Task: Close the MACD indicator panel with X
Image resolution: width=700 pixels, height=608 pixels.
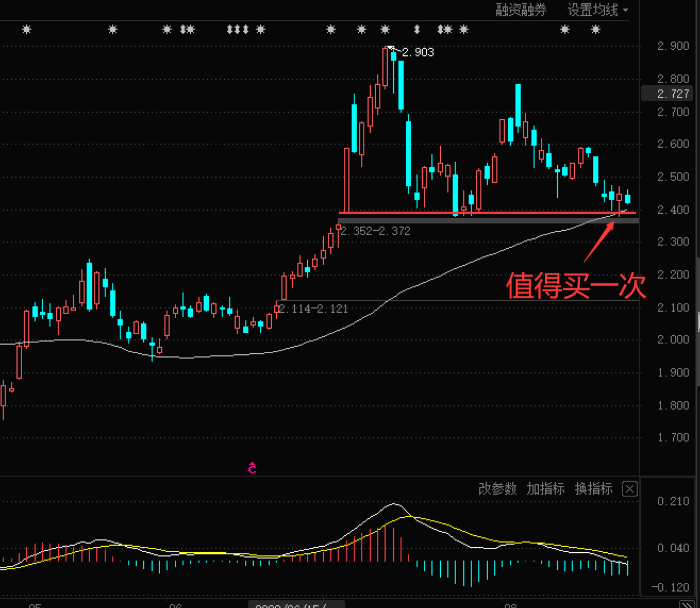Action: click(629, 489)
